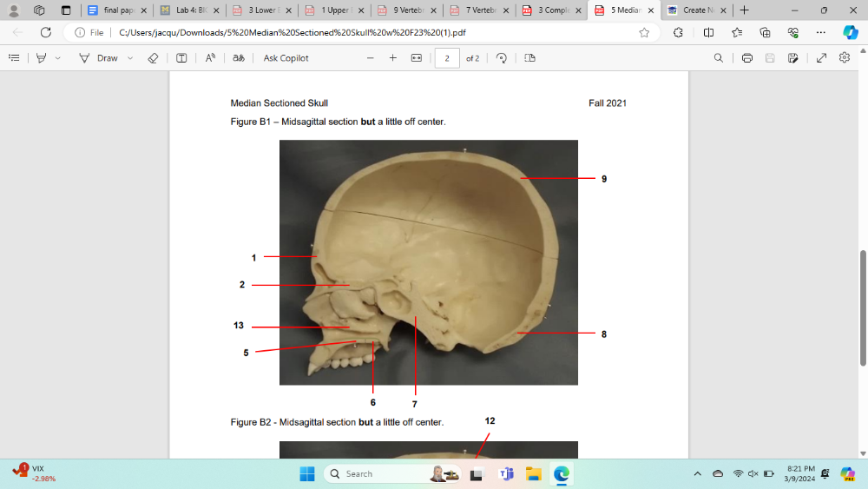Show hidden system tray icons
868x489 pixels.
[697, 473]
